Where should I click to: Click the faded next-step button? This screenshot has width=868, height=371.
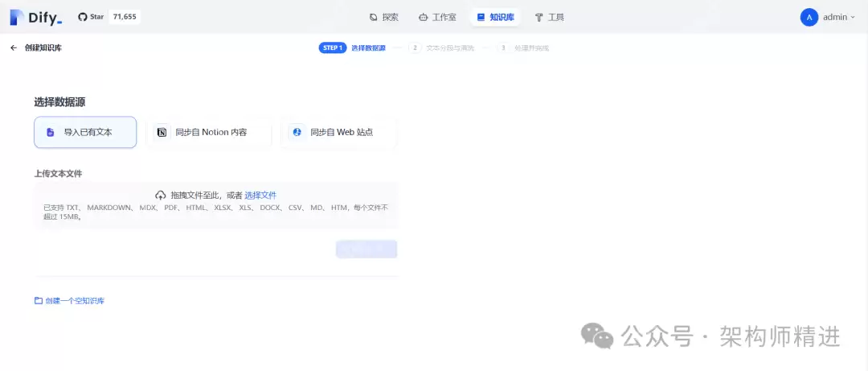point(366,249)
